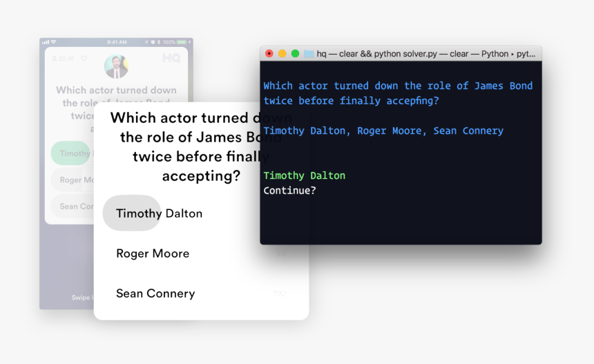The height and width of the screenshot is (364, 594).
Task: Click the 9:41 AM clock in phone status bar
Action: pyautogui.click(x=117, y=42)
